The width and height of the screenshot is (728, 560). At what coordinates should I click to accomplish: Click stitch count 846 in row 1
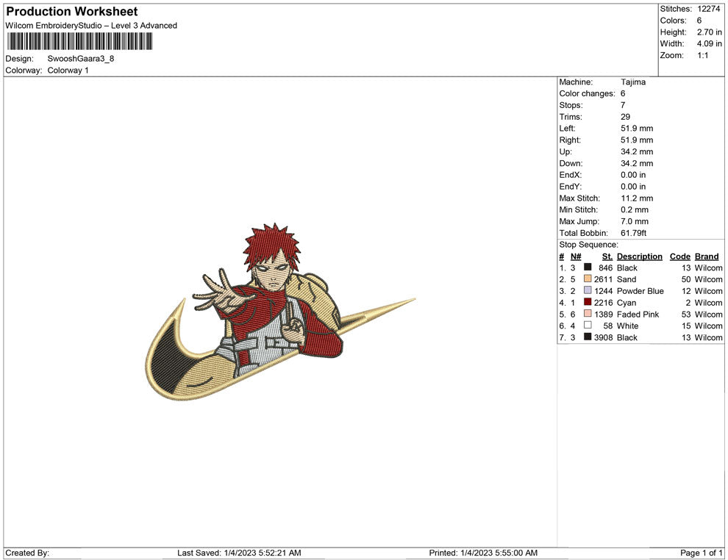pos(605,268)
